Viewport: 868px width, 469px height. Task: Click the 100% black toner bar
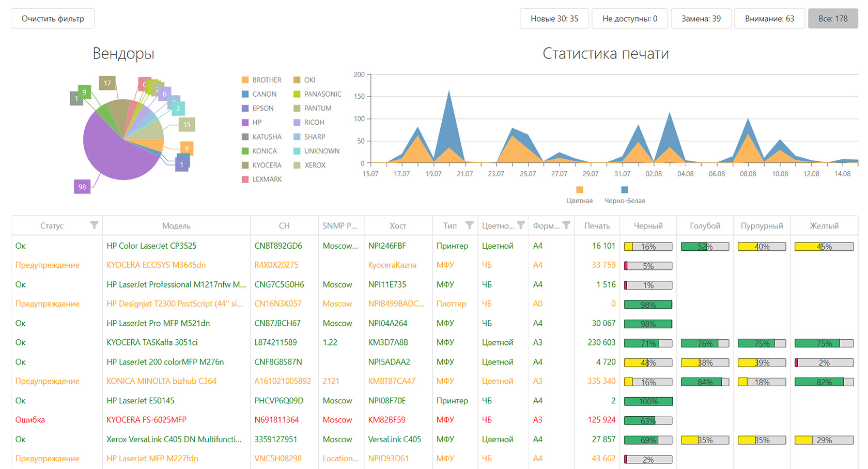pyautogui.click(x=648, y=401)
